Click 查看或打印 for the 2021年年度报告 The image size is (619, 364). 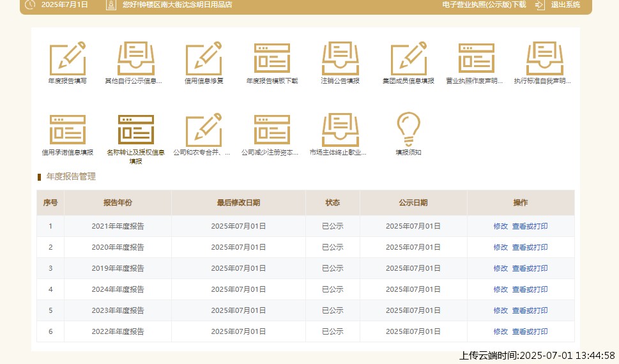point(530,226)
